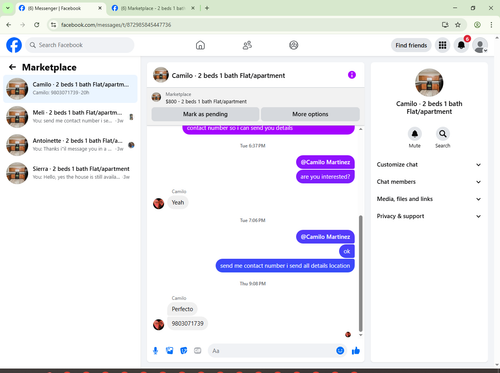The width and height of the screenshot is (500, 373).
Task: Click the chat scroll up arrow
Action: (x=360, y=129)
